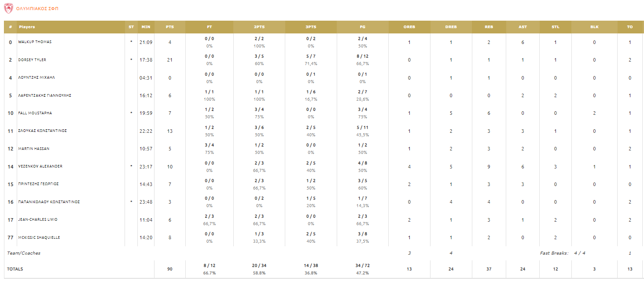
Task: Open JEAN-CHARLES LIVIO player entry
Action: (38, 219)
